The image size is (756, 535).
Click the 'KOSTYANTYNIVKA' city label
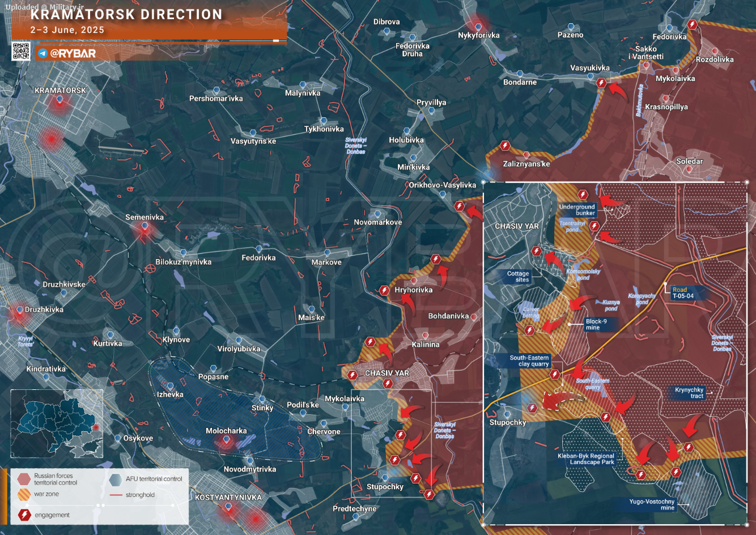[228, 498]
